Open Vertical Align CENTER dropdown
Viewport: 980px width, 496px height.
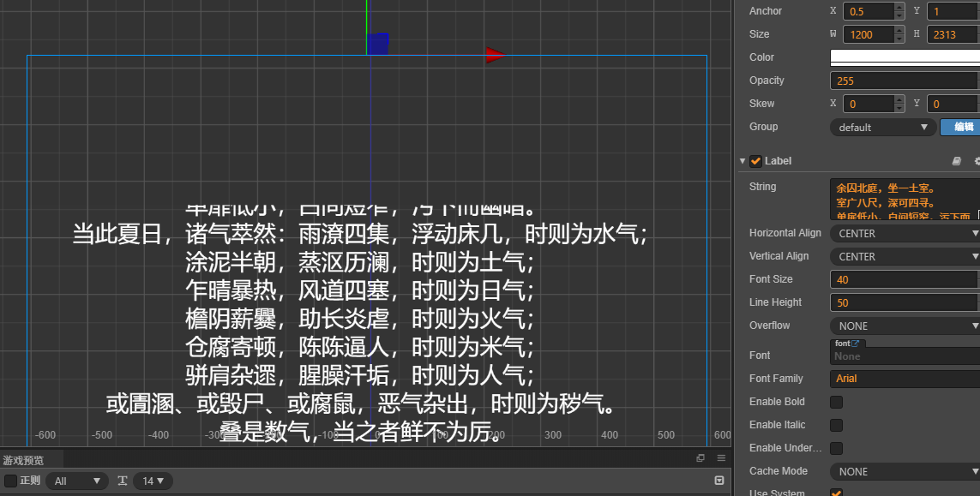905,256
